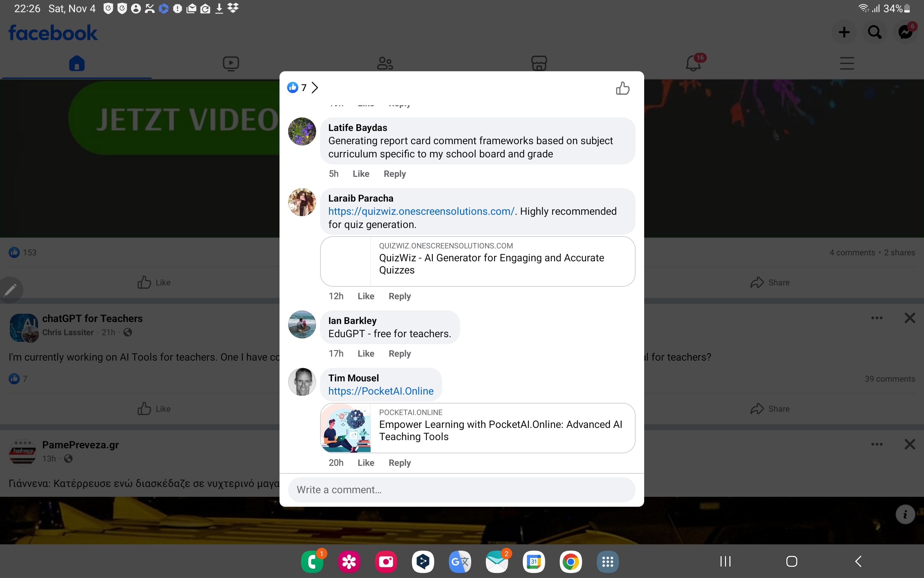Tap the Write a comment field

point(461,490)
